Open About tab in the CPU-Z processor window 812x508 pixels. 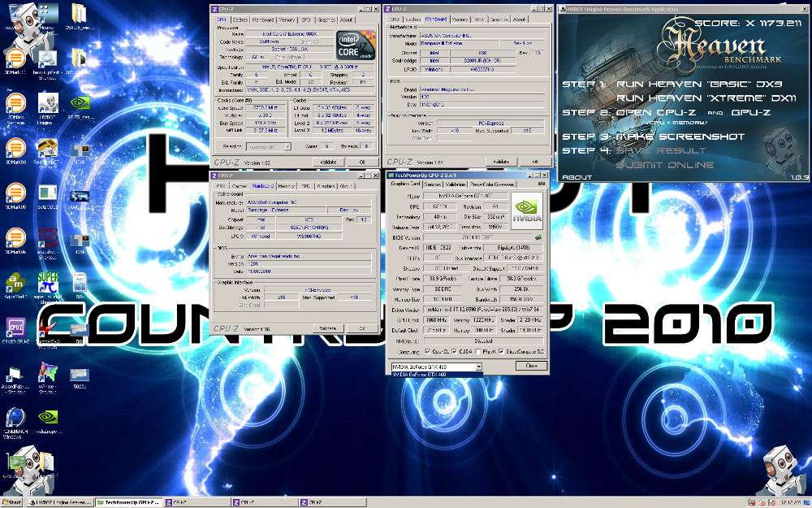(347, 20)
